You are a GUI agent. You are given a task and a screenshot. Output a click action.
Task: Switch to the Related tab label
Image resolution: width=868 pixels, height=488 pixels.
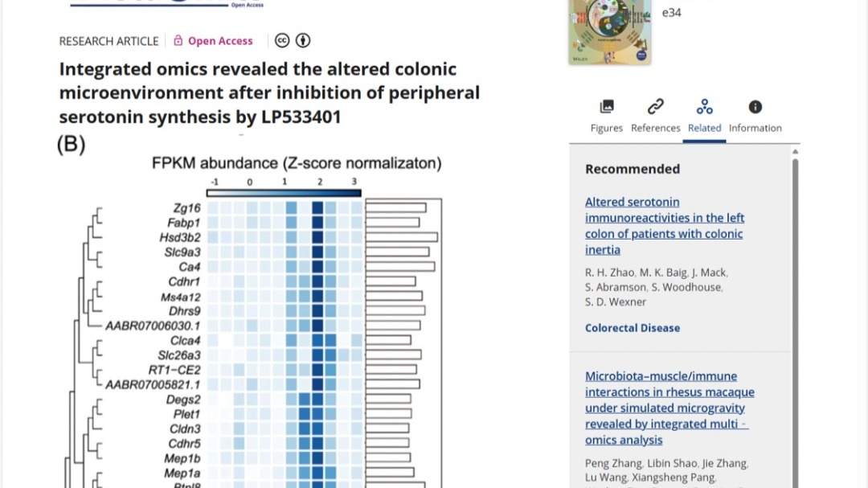[705, 128]
